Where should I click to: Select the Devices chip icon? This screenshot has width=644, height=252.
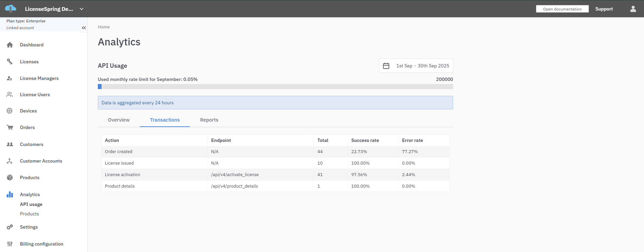click(10, 111)
